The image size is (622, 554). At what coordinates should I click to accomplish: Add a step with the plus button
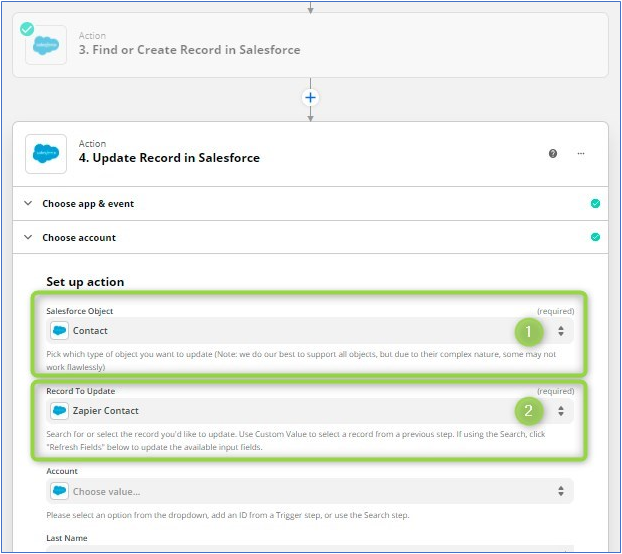click(311, 98)
